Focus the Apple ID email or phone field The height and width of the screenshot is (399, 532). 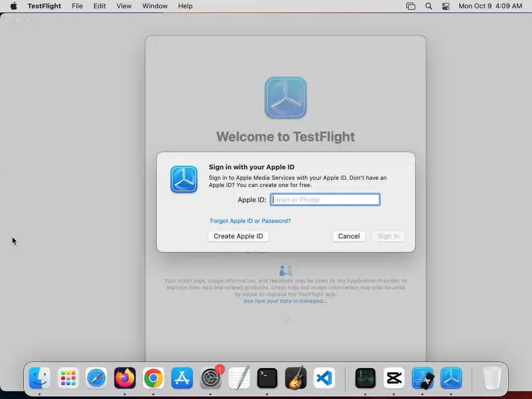click(x=325, y=199)
